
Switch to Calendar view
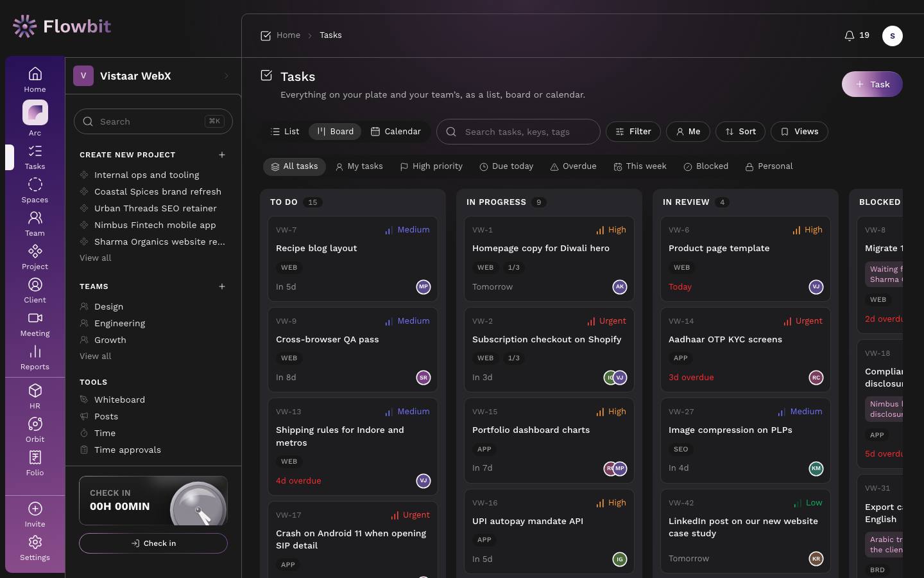pos(396,132)
